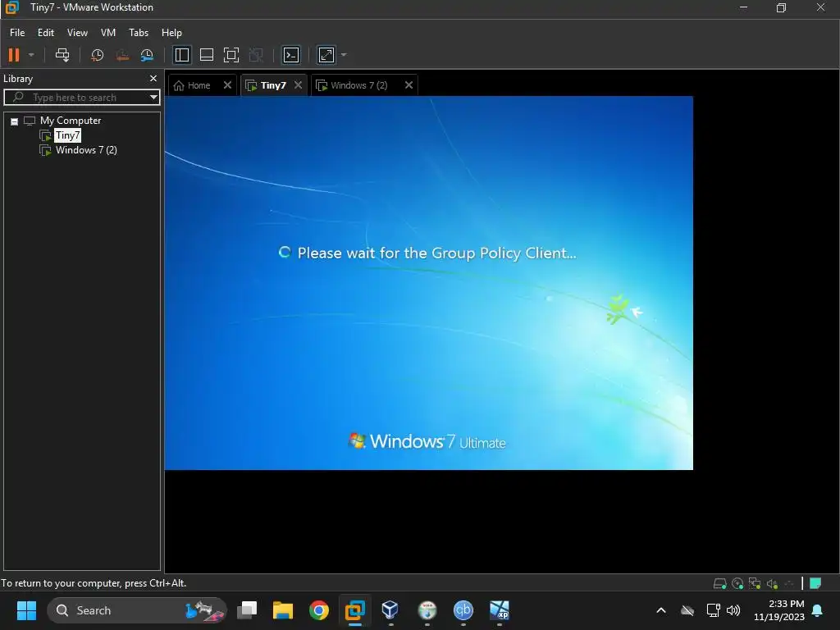Open Google Chrome from the taskbar
The width and height of the screenshot is (840, 630).
pos(319,610)
